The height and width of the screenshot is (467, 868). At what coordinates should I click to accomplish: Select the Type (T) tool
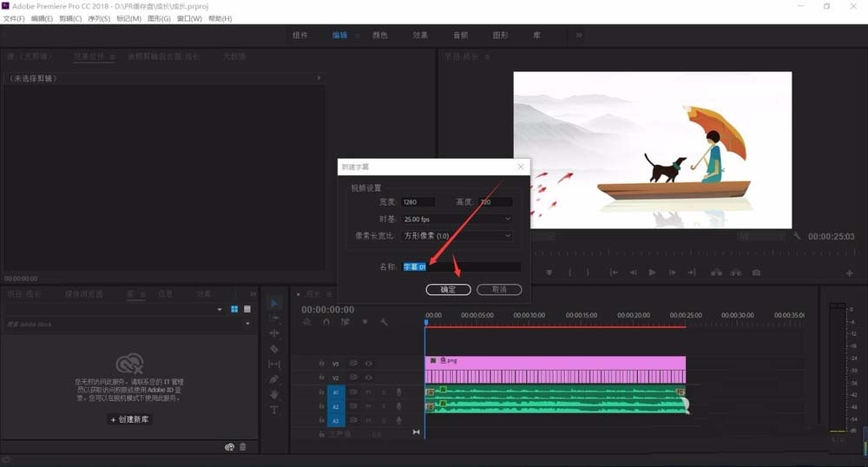274,410
